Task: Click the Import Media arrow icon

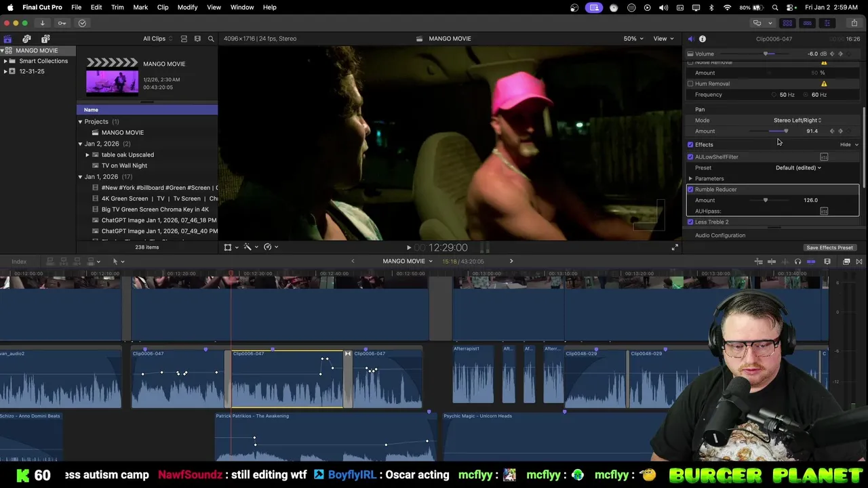Action: pyautogui.click(x=42, y=23)
